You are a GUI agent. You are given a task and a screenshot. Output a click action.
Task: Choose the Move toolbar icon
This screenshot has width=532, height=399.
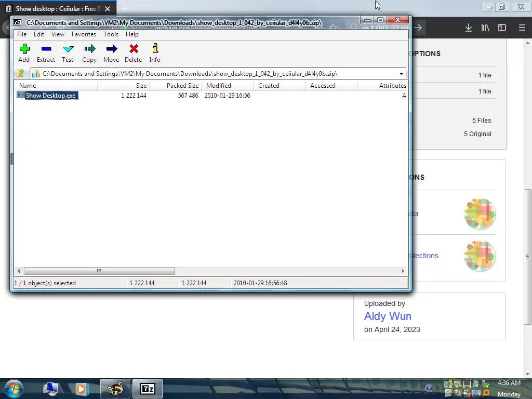111,53
